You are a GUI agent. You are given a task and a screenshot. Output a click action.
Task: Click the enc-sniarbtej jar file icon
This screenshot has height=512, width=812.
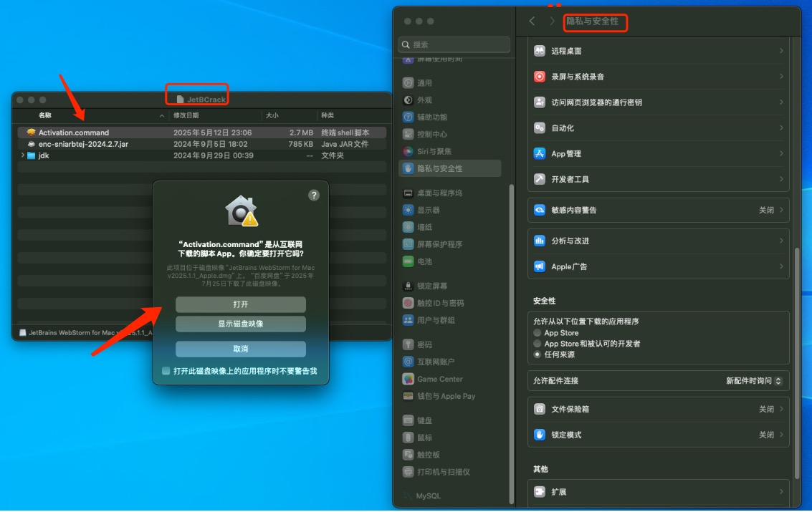tap(31, 144)
